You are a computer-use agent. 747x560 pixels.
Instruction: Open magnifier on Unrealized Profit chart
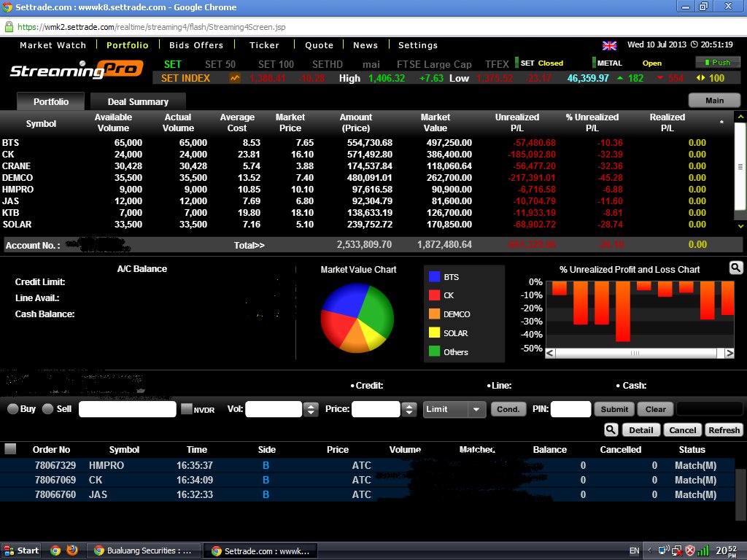[x=736, y=268]
